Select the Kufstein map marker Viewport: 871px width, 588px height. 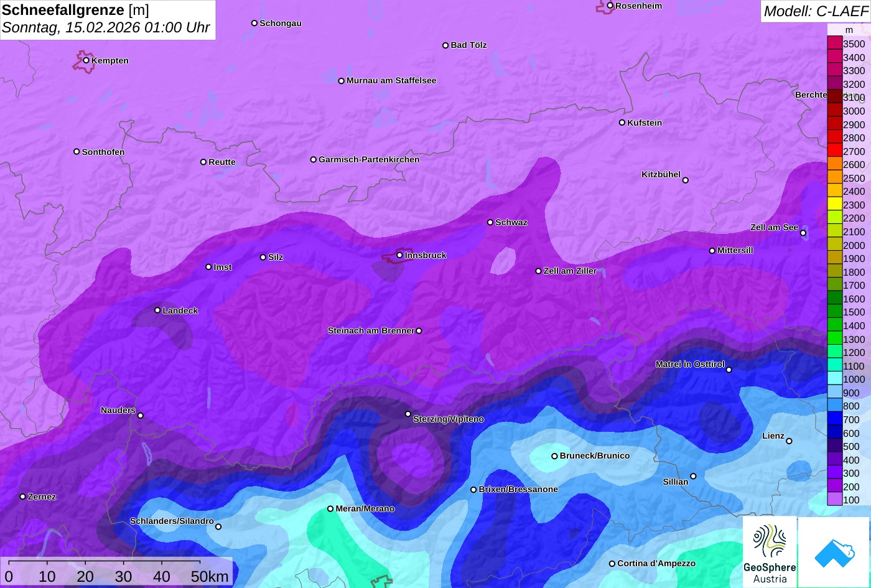tap(622, 123)
